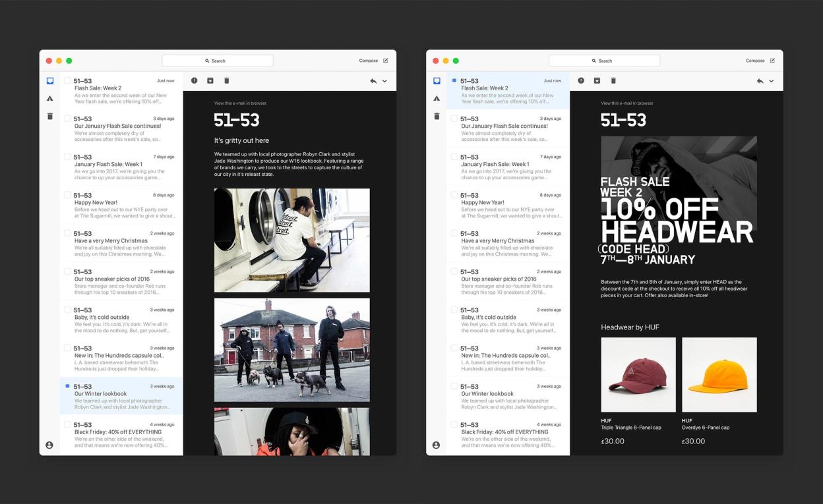The image size is (823, 504).
Task: Mark email as spam in right window toolbar
Action: (581, 80)
